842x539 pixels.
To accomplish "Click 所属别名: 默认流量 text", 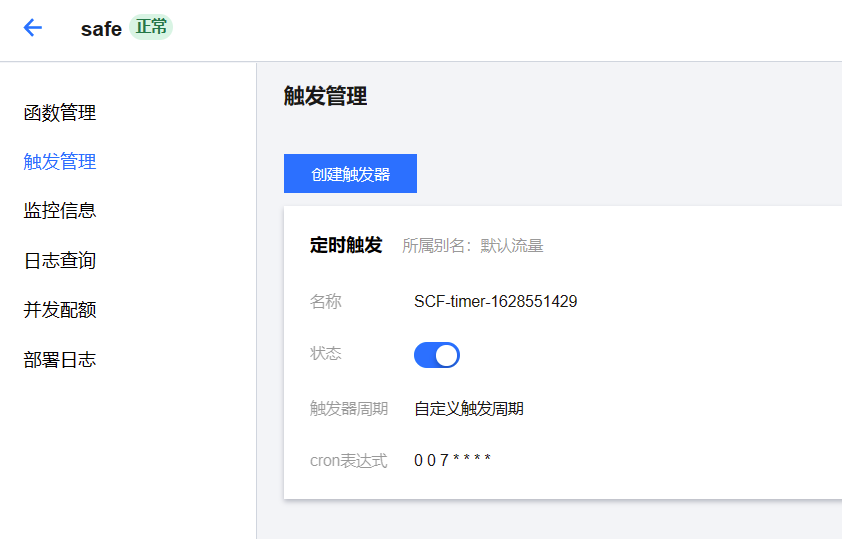I will tap(473, 246).
